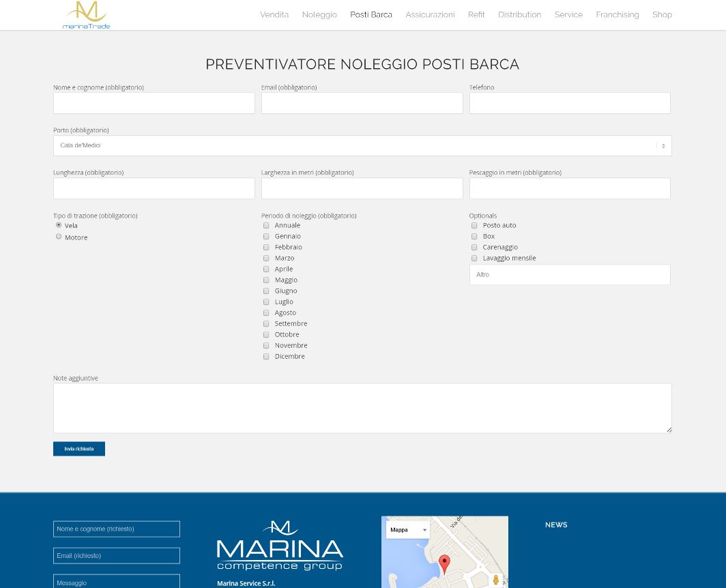Click the NEWS footer heading
726x588 pixels.
click(x=556, y=525)
